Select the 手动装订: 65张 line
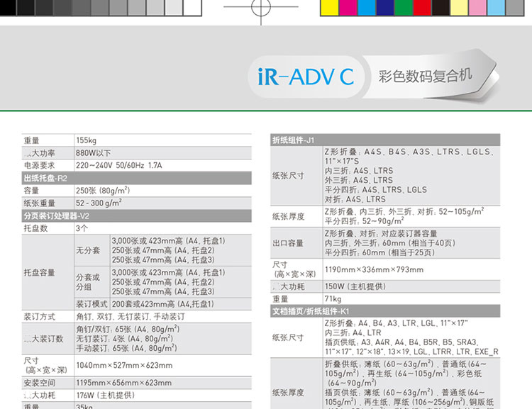 tap(126, 348)
